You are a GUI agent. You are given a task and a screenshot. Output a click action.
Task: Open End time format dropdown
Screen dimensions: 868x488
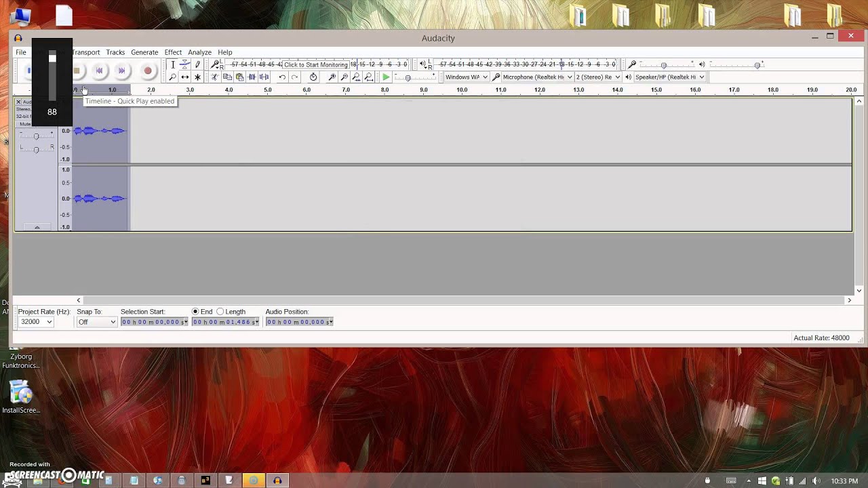click(257, 322)
